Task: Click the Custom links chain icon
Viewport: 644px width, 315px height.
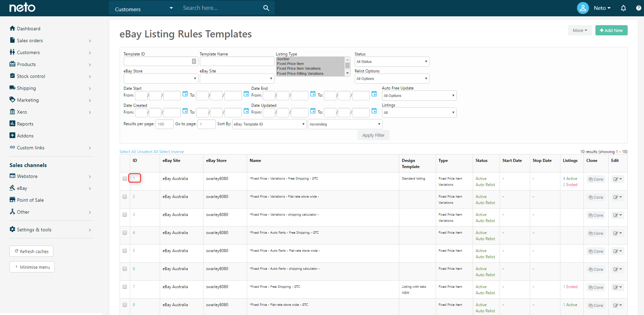Action: point(13,147)
